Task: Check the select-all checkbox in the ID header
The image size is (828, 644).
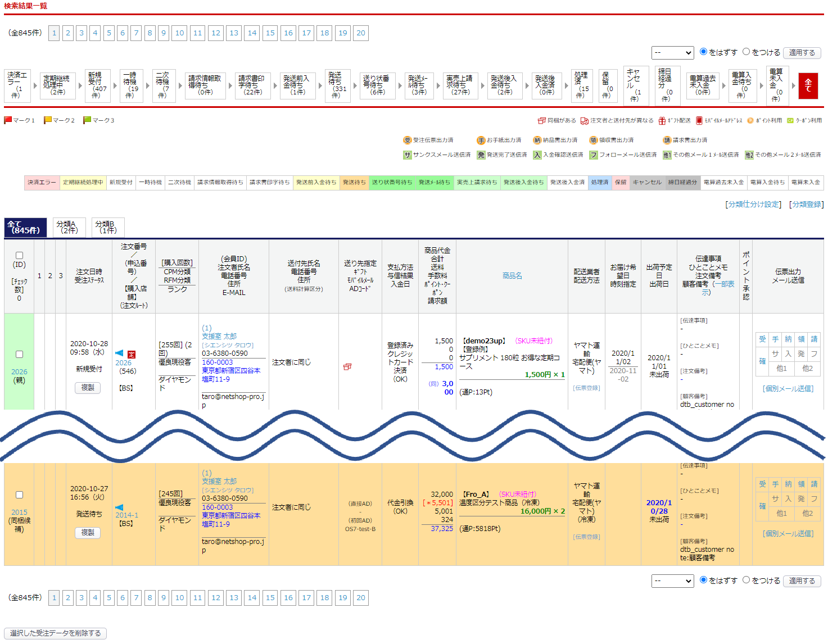Action: pyautogui.click(x=19, y=256)
